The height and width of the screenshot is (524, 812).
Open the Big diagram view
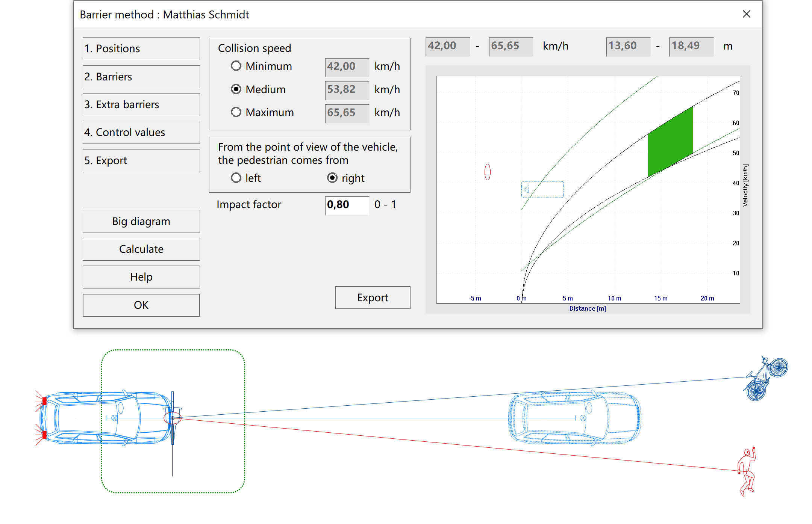tap(141, 221)
